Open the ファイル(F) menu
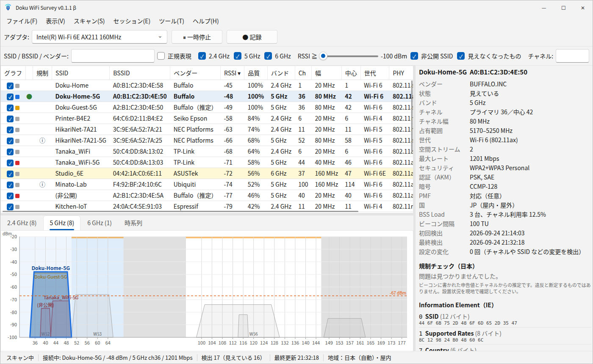The image size is (593, 364). [22, 21]
